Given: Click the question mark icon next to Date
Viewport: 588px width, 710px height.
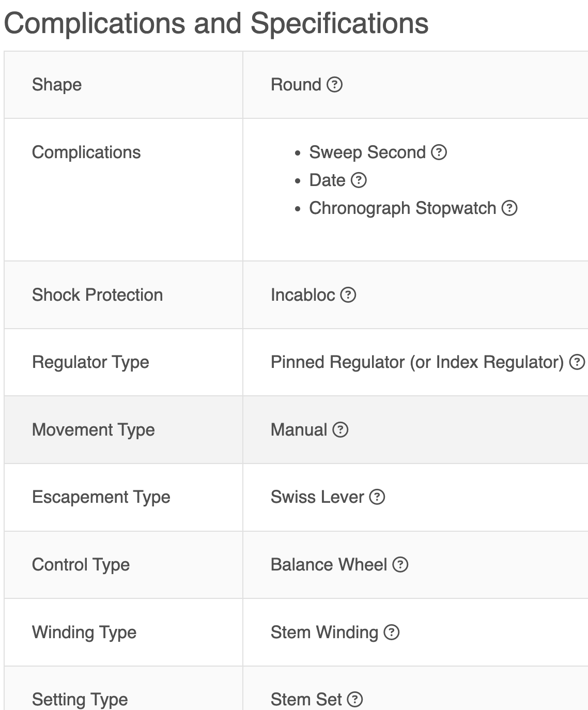Looking at the screenshot, I should pos(359,180).
